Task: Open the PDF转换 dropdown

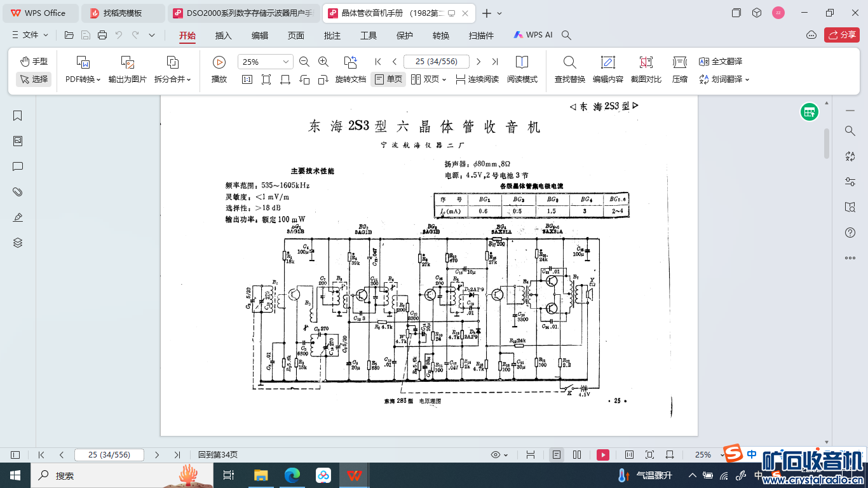Action: pyautogui.click(x=83, y=70)
